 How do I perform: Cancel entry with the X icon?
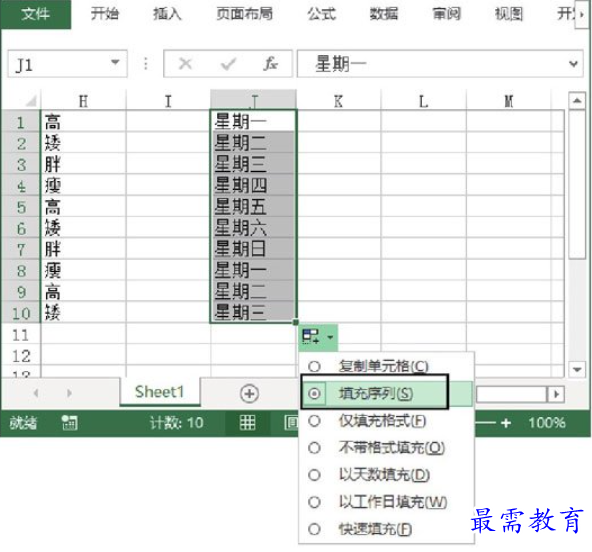185,64
